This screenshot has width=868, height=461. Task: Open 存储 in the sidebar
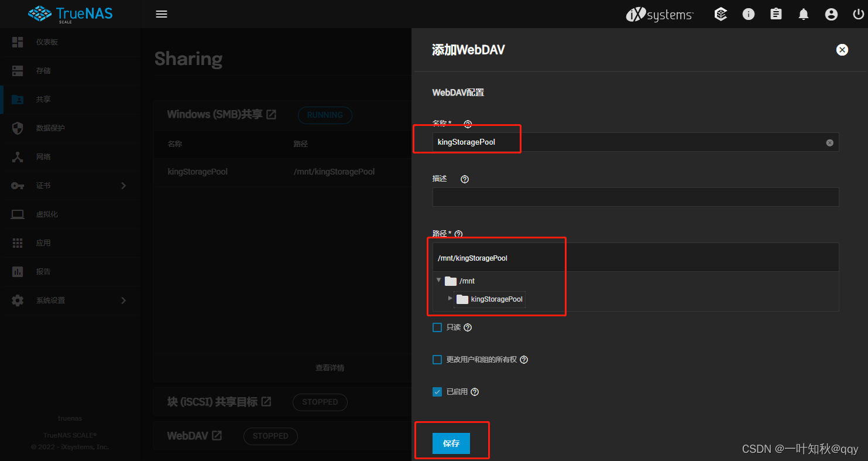click(x=70, y=71)
